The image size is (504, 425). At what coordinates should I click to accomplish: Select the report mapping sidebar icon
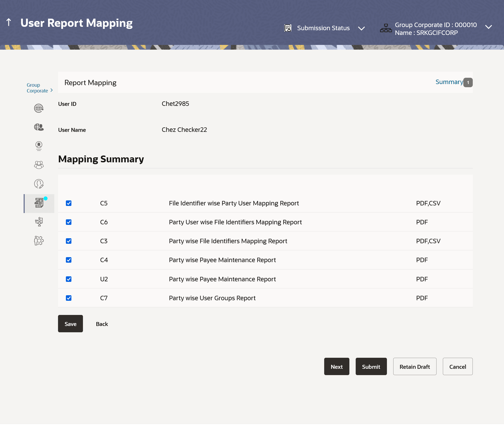tap(39, 203)
